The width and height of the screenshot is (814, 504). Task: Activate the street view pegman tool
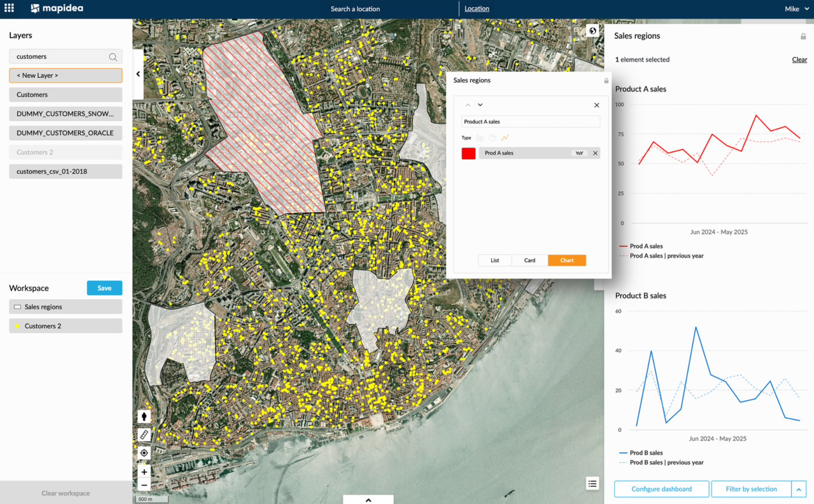[144, 416]
